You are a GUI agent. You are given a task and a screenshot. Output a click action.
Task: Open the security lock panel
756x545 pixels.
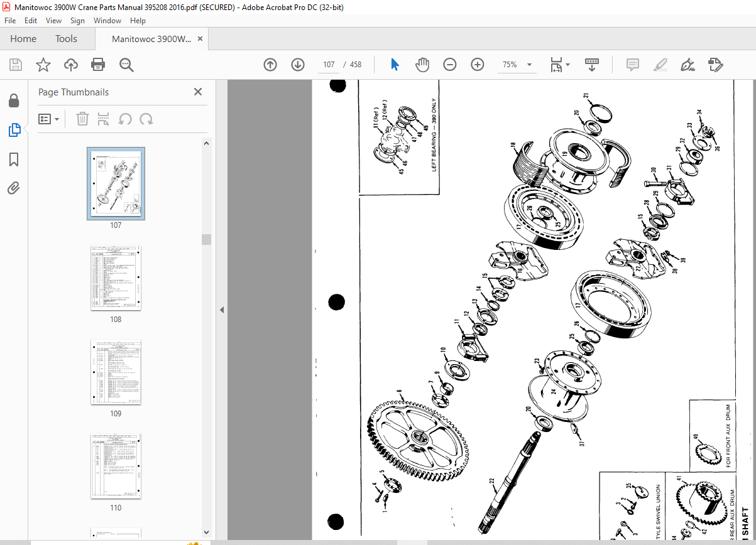pyautogui.click(x=14, y=100)
